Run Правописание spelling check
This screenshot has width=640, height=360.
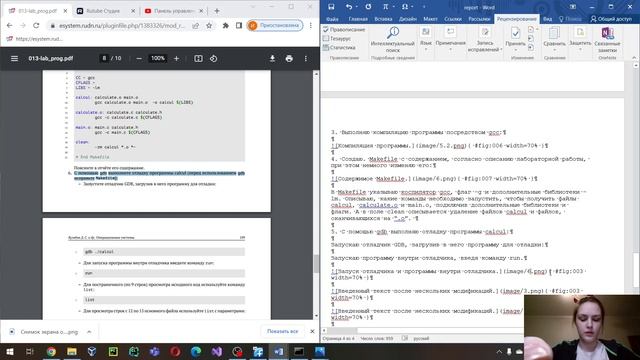[x=344, y=30]
